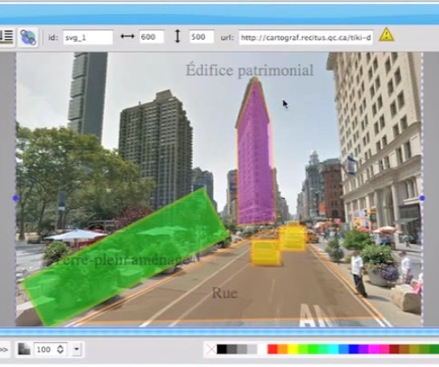
Task: Click the vertical height arrow icon
Action: (x=177, y=36)
